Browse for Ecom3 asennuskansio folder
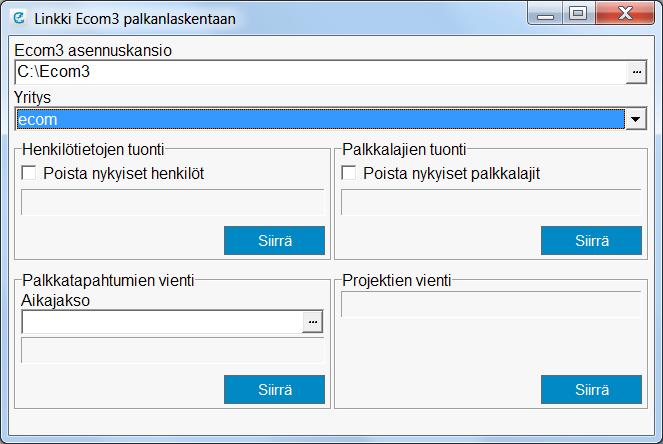The image size is (663, 444). pyautogui.click(x=636, y=72)
